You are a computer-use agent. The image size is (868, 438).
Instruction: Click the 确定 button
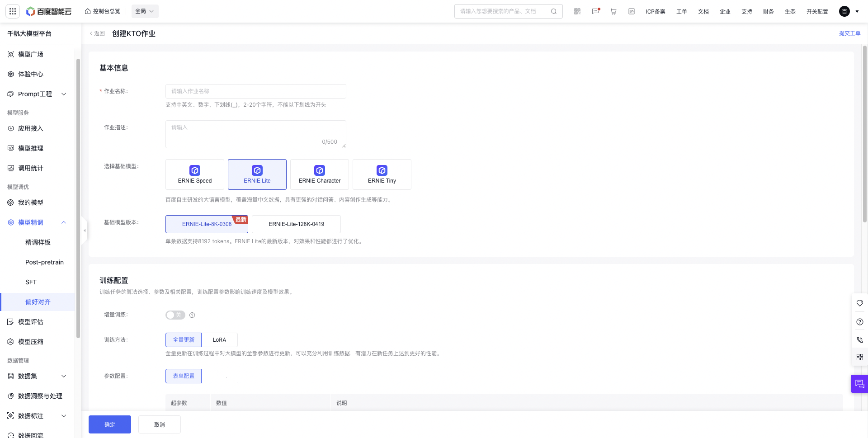tap(110, 424)
